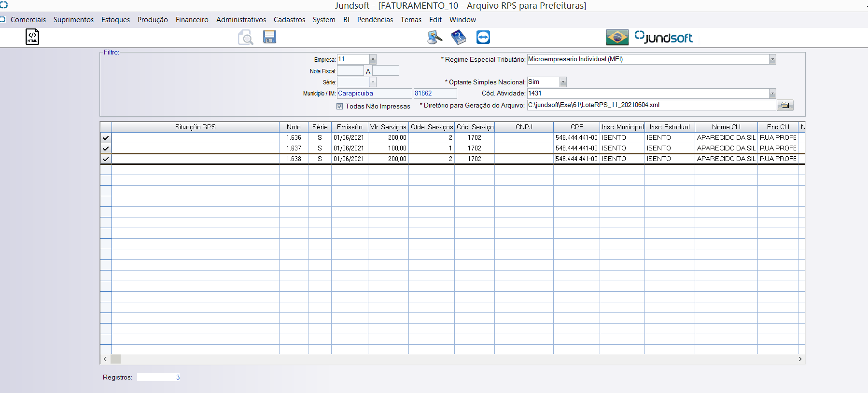The width and height of the screenshot is (868, 393).
Task: Click the Emissão column header
Action: [x=350, y=127]
